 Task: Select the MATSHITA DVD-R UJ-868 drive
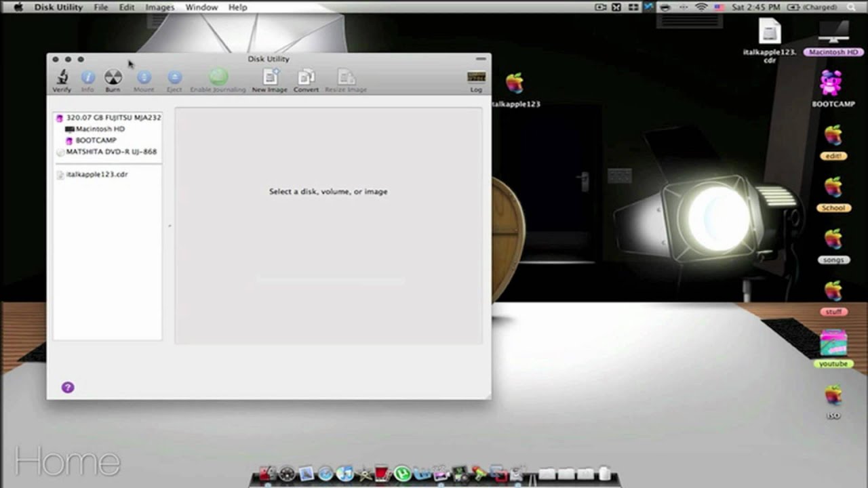tap(106, 152)
